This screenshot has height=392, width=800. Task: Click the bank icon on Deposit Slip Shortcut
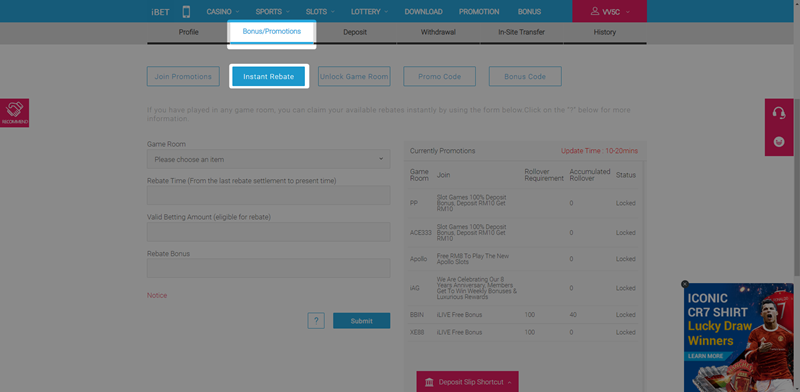pyautogui.click(x=429, y=382)
